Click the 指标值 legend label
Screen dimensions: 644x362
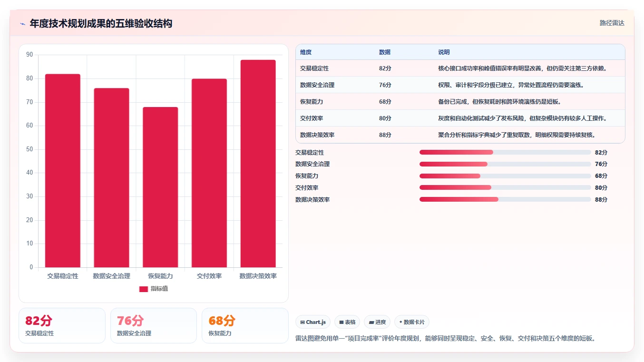[159, 289]
